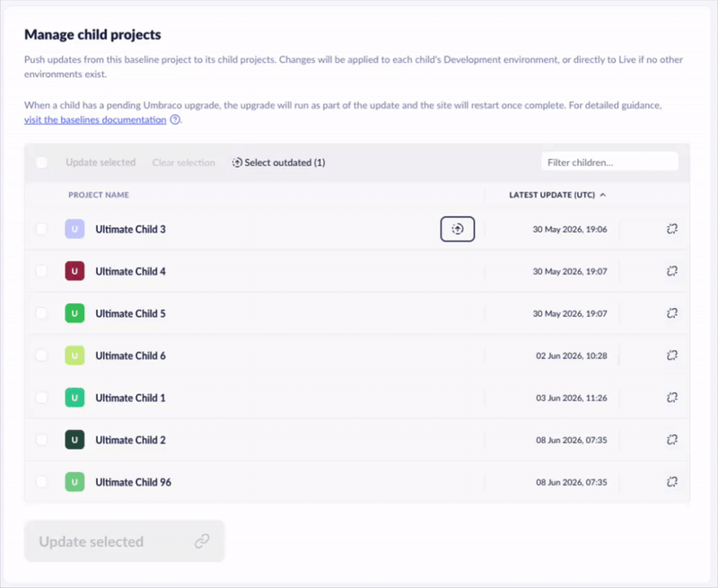Click the sync icon for Ultimate Child 5

671,313
